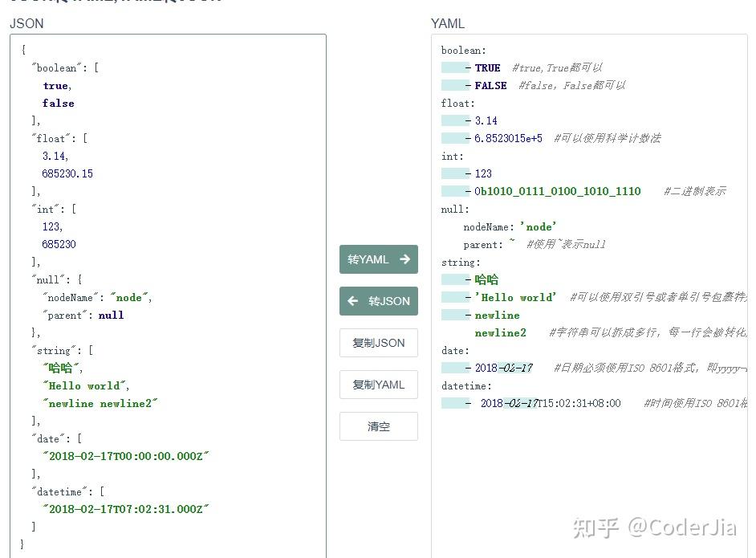Place cursor on "Hello world" JSON string
756x558 pixels.
[x=86, y=386]
